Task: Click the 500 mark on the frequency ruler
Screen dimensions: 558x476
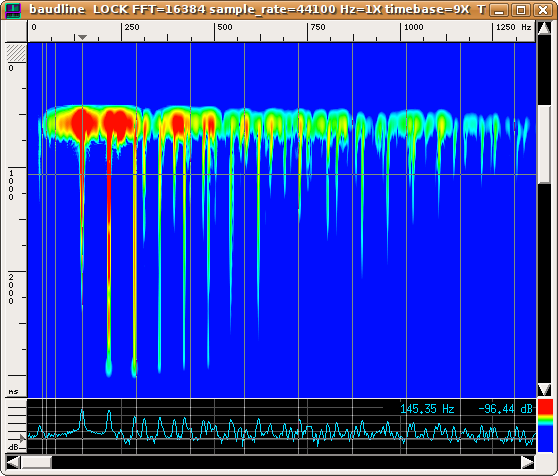Action: pos(225,27)
